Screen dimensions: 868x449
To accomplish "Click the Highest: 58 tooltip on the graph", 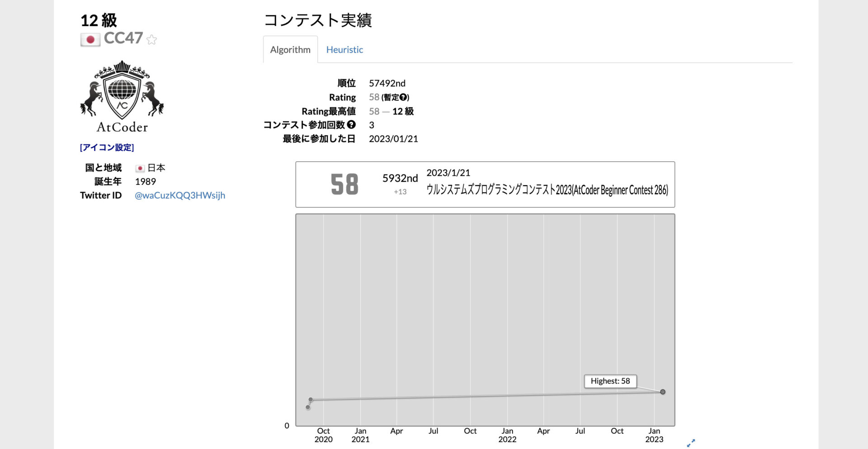I will click(x=610, y=381).
